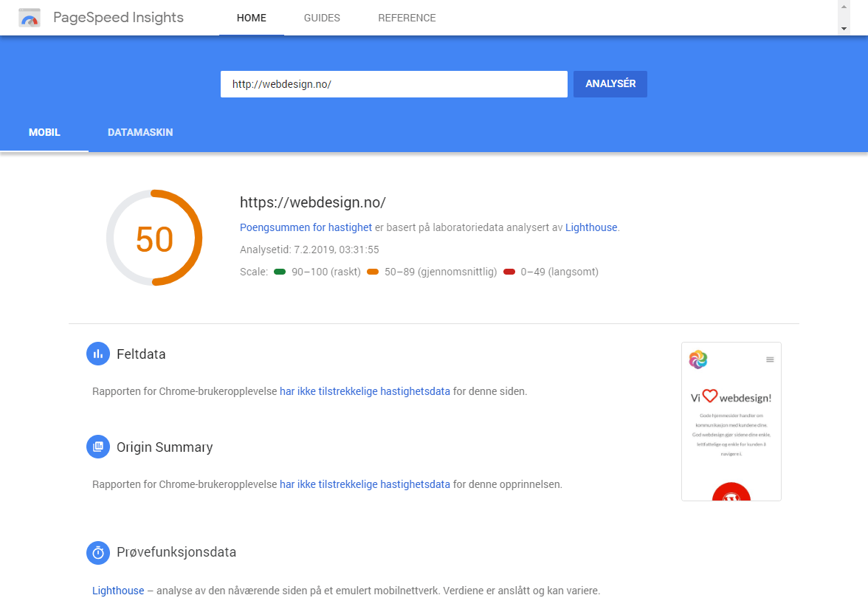Click the red WordPress circle icon
The height and width of the screenshot is (612, 868).
pos(731,493)
